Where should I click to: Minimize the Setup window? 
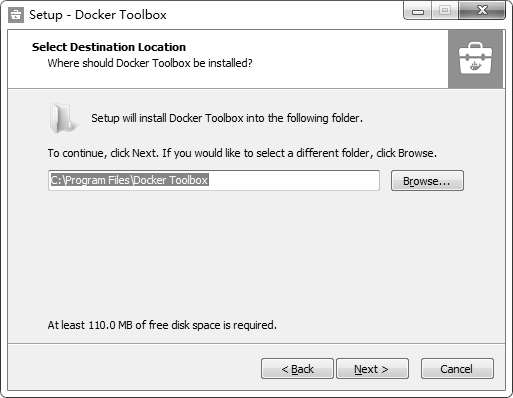point(418,11)
